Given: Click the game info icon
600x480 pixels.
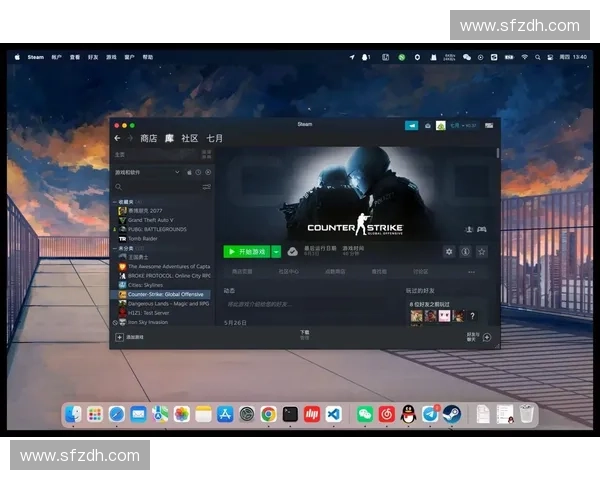Looking at the screenshot, I should pyautogui.click(x=465, y=252).
